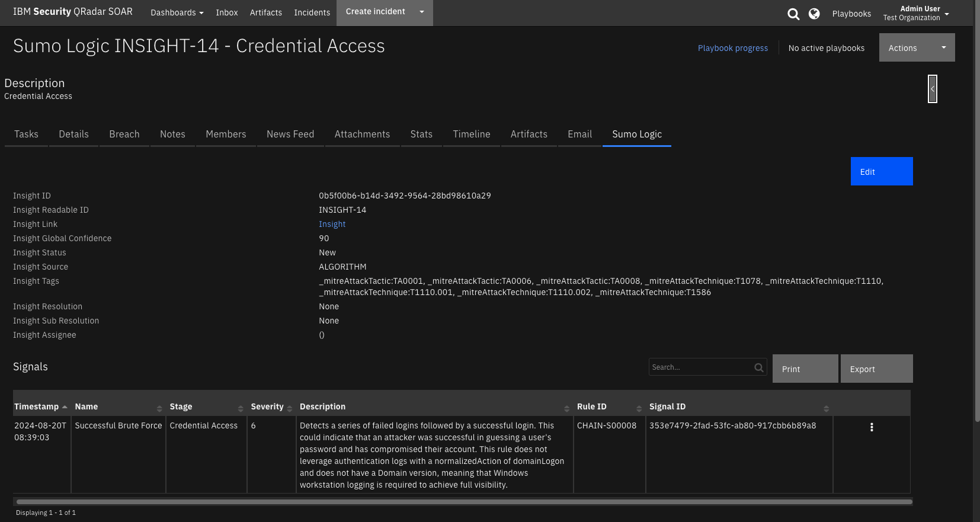Open Artifacts in the top navigation
Screen dimensions: 980x522
pos(266,12)
